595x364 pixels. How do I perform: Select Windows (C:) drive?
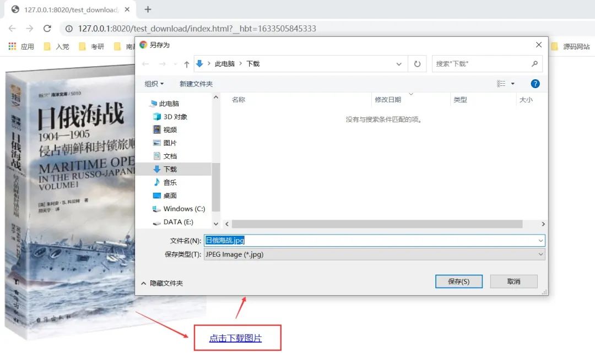point(178,209)
